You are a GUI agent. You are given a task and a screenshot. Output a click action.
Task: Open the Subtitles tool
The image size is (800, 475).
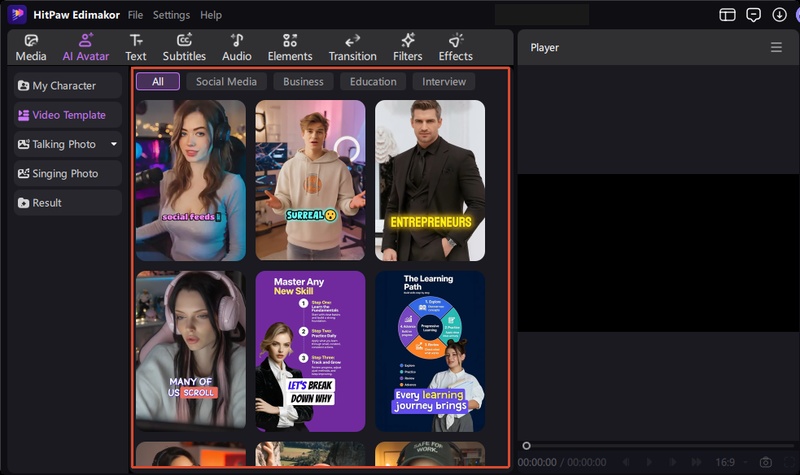point(184,47)
